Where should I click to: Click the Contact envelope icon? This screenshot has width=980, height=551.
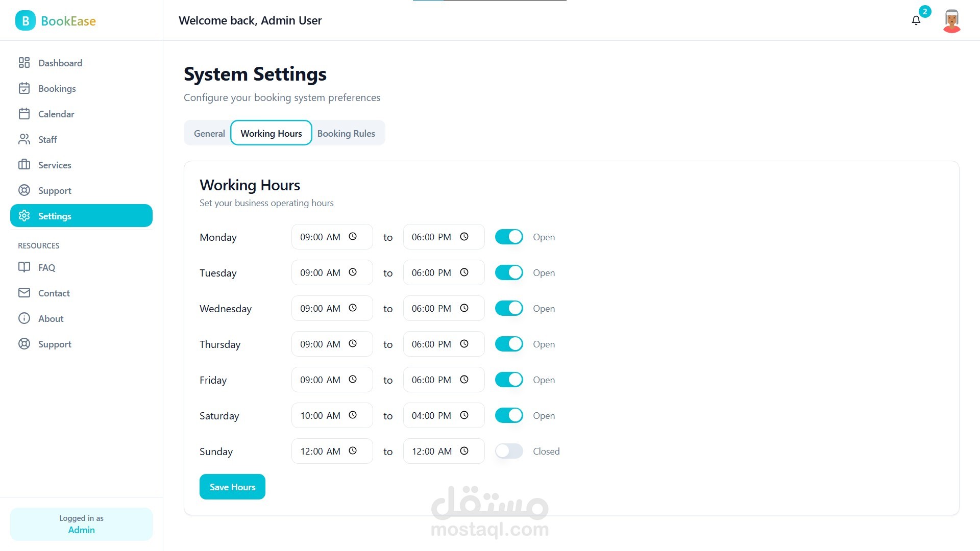click(24, 293)
